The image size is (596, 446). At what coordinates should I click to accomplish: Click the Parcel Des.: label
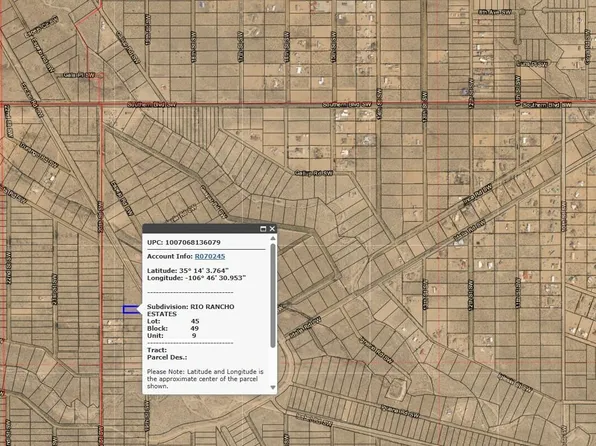click(167, 357)
